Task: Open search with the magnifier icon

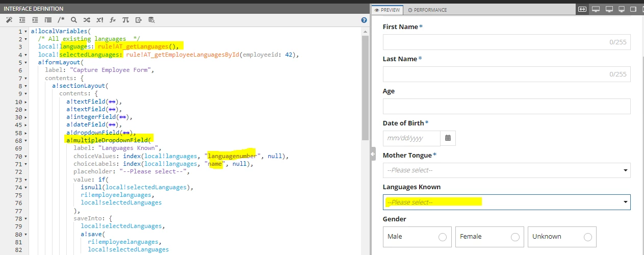Action: coord(74,20)
